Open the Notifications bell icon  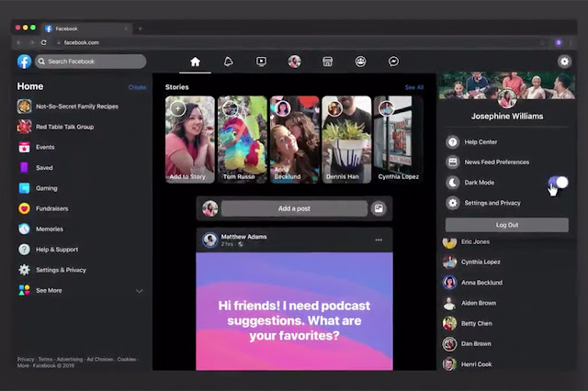tap(228, 61)
